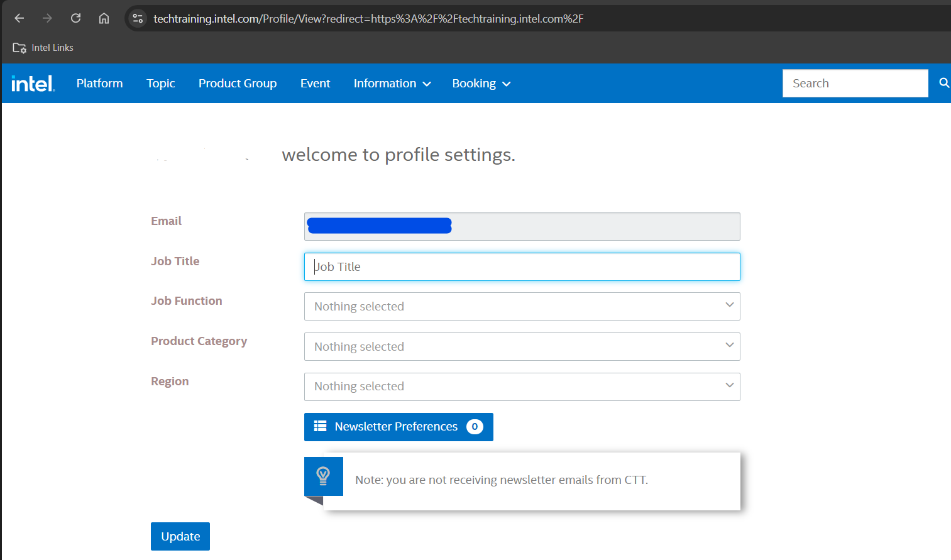This screenshot has height=560, width=951.
Task: Click the browser forward arrow
Action: (x=47, y=18)
